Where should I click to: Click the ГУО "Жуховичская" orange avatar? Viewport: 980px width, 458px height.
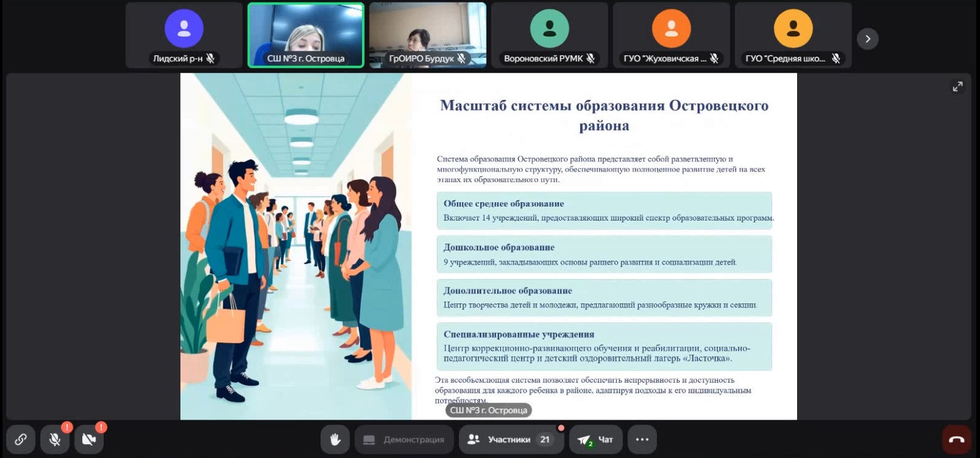[671, 29]
